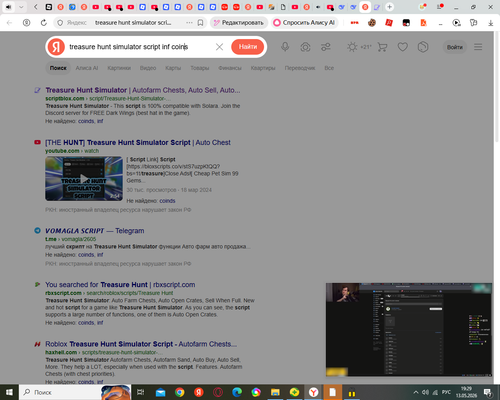Screen dimensions: 500x400
Task: Open the shopping cart icon
Action: click(382, 47)
